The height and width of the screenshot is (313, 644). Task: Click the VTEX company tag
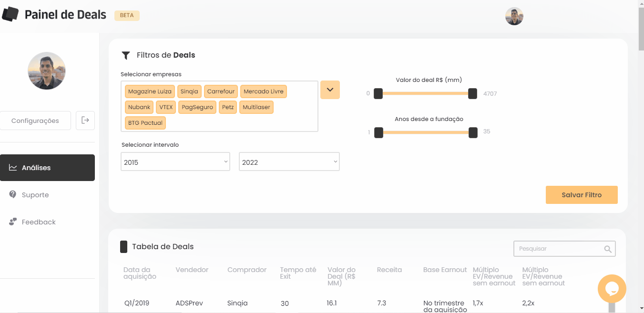click(166, 107)
